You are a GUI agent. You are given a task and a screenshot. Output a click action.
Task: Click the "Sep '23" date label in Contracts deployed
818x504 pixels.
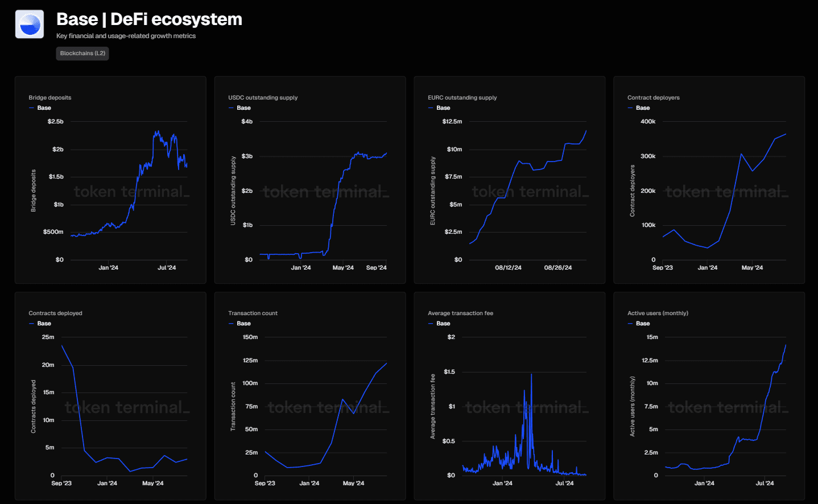tap(61, 484)
